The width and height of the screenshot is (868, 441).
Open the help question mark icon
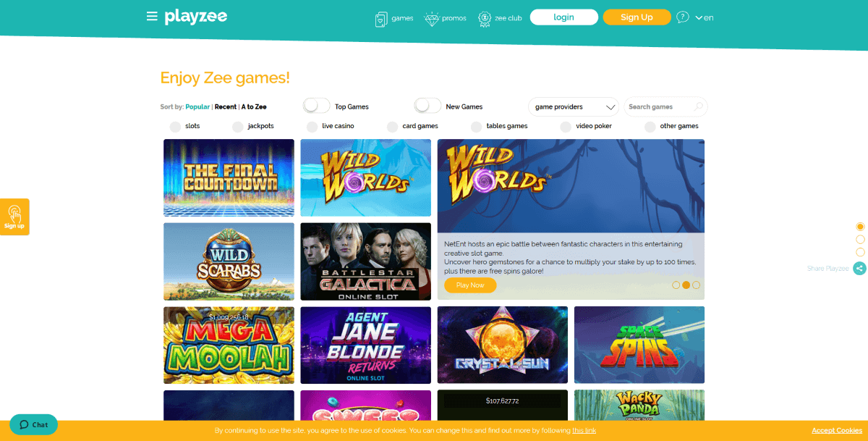coord(683,17)
